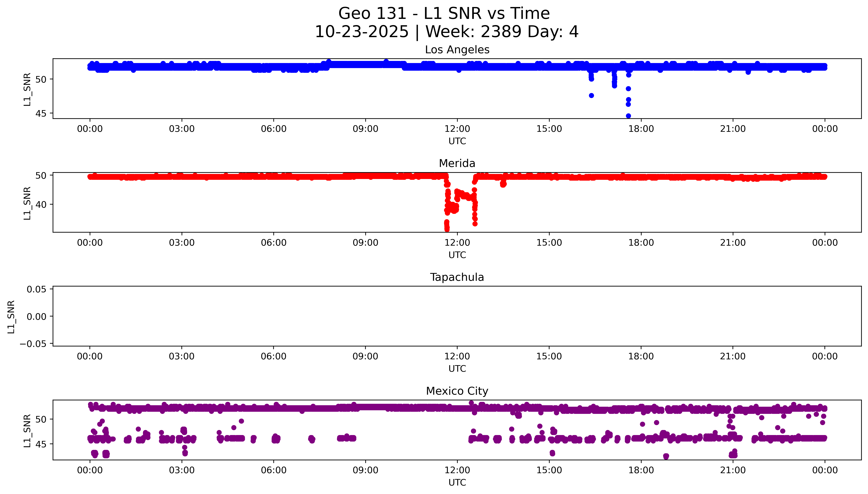Click the L1_SNR y-axis label of Merida
The width and height of the screenshot is (868, 494).
coord(27,203)
